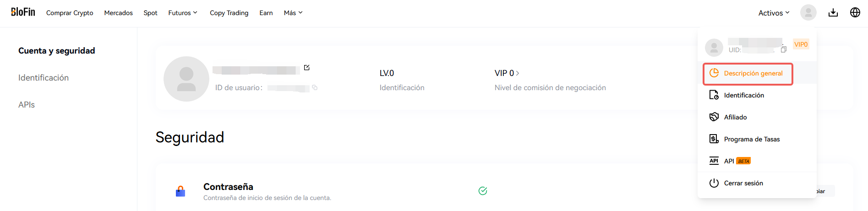The image size is (868, 211).
Task: Open Identificación in left sidebar
Action: coord(44,78)
